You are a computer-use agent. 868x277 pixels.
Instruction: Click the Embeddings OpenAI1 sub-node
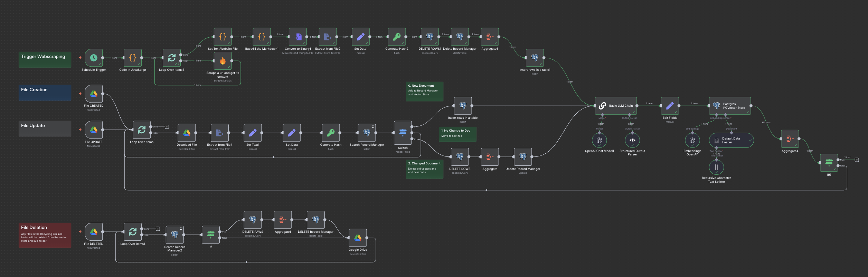click(x=692, y=140)
